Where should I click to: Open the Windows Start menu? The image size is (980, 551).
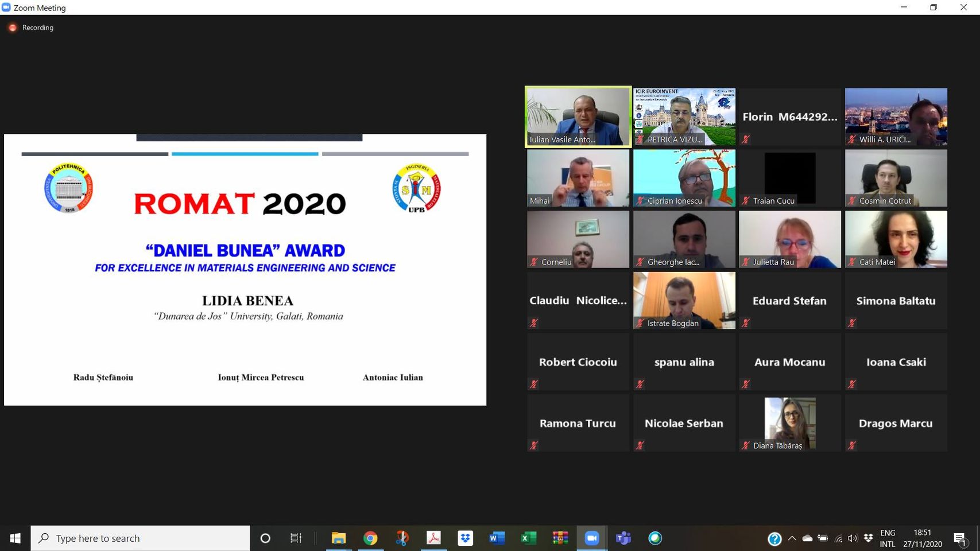pos(16,538)
